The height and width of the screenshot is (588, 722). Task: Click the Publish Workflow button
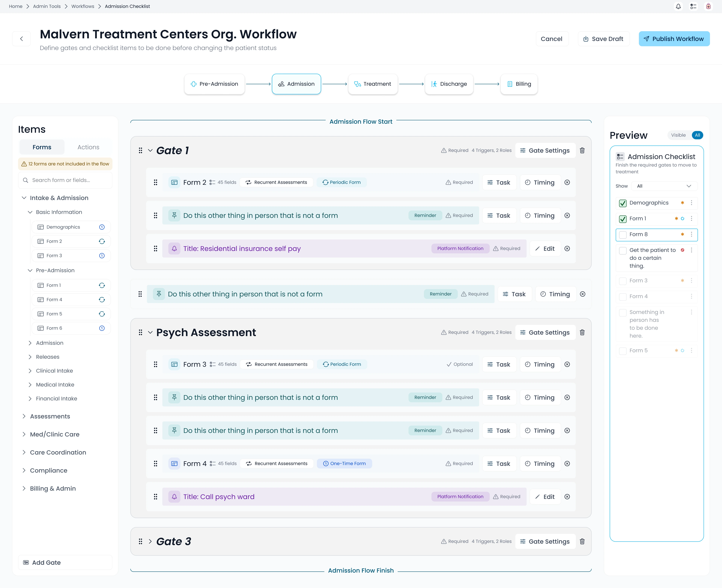(674, 39)
